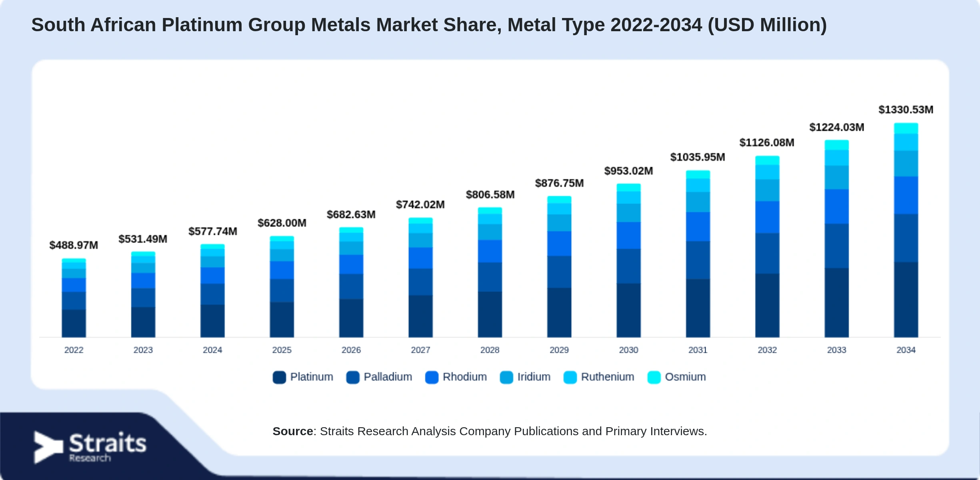Click the Platinum legend color swatch
Viewport: 980px width, 480px height.
tap(279, 377)
